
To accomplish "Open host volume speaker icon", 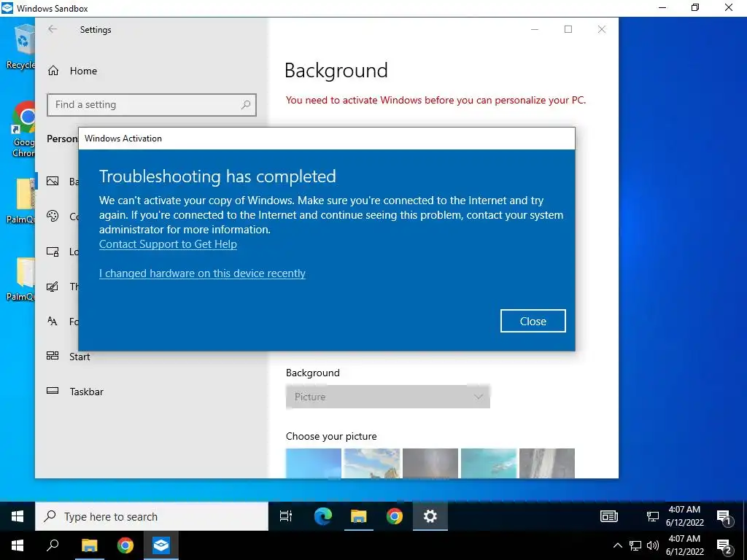I will point(653,545).
